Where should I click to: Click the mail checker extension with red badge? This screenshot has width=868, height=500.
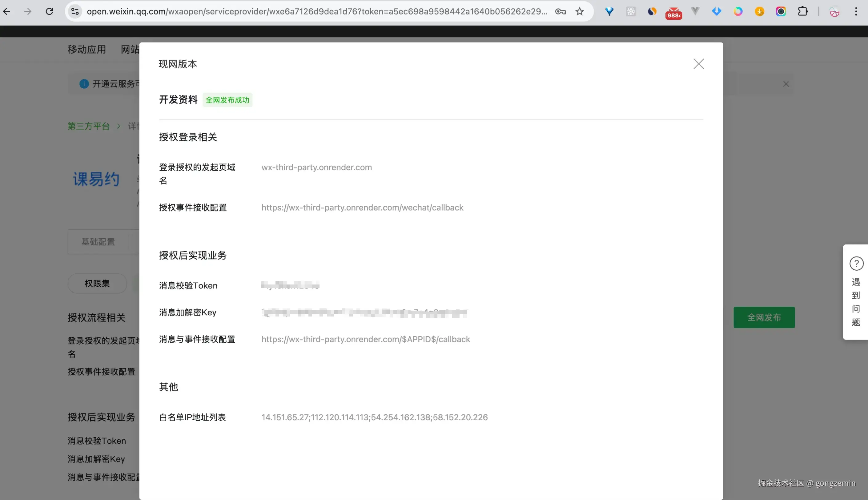[x=673, y=12]
